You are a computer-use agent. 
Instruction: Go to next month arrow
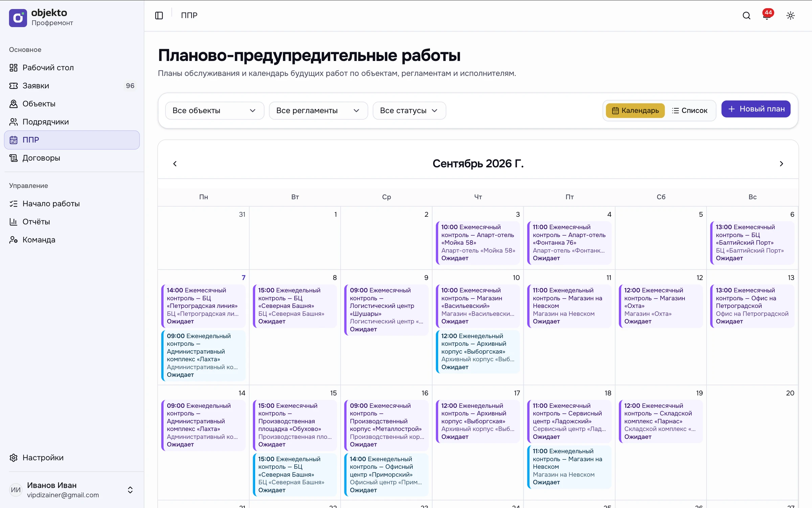(x=781, y=164)
